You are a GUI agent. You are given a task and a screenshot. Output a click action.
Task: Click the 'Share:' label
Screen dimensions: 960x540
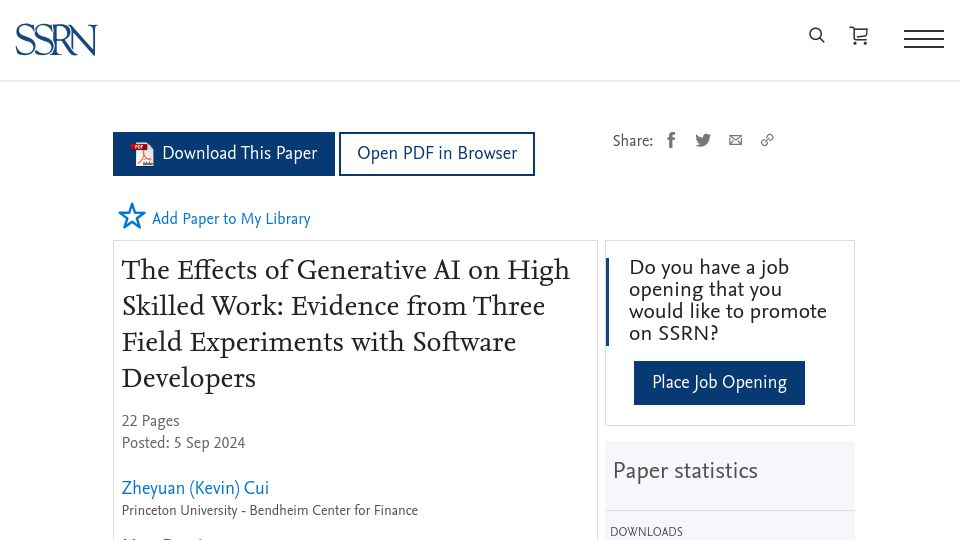point(633,141)
